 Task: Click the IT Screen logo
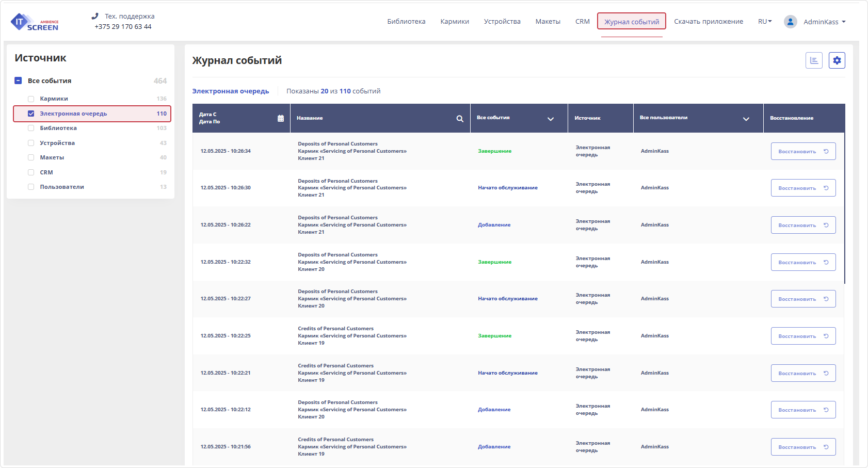[34, 22]
